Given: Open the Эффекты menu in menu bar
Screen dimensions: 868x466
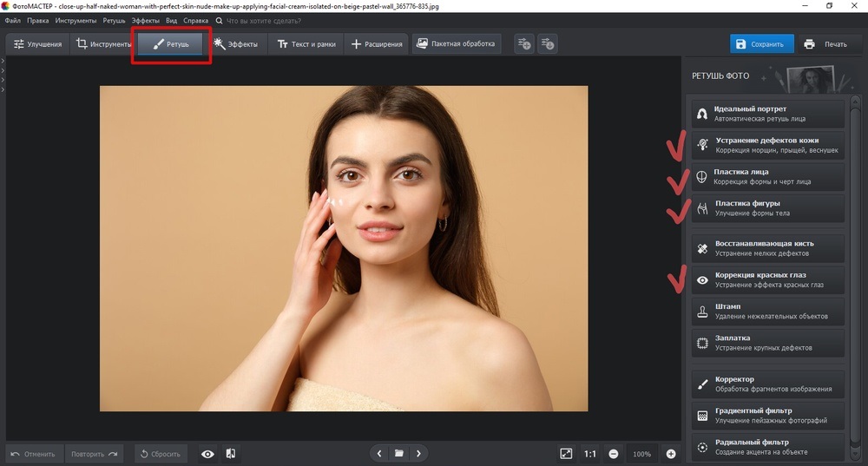Looking at the screenshot, I should 145,20.
